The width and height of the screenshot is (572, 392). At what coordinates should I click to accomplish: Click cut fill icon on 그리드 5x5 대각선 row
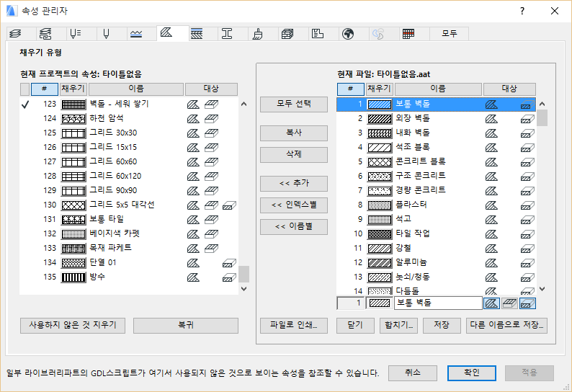(x=229, y=205)
